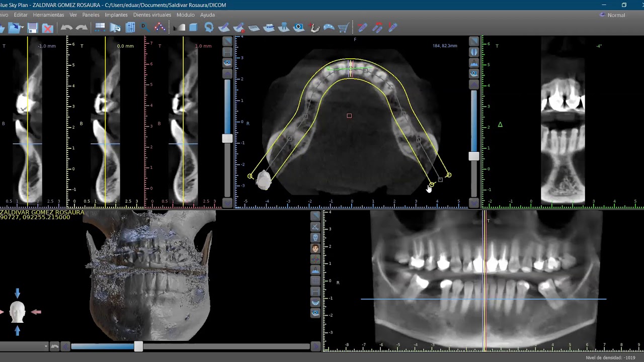This screenshot has height=362, width=644.
Task: Click the undo button below the 3D view
Action: point(55,346)
